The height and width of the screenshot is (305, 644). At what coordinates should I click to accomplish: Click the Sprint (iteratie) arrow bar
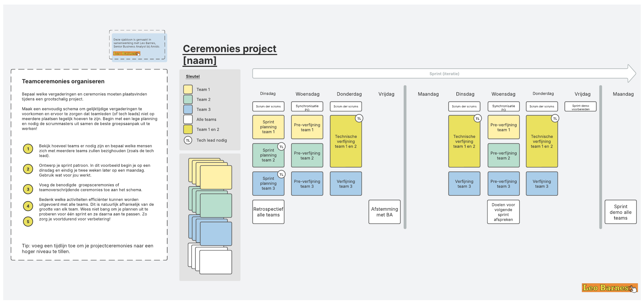click(x=444, y=74)
